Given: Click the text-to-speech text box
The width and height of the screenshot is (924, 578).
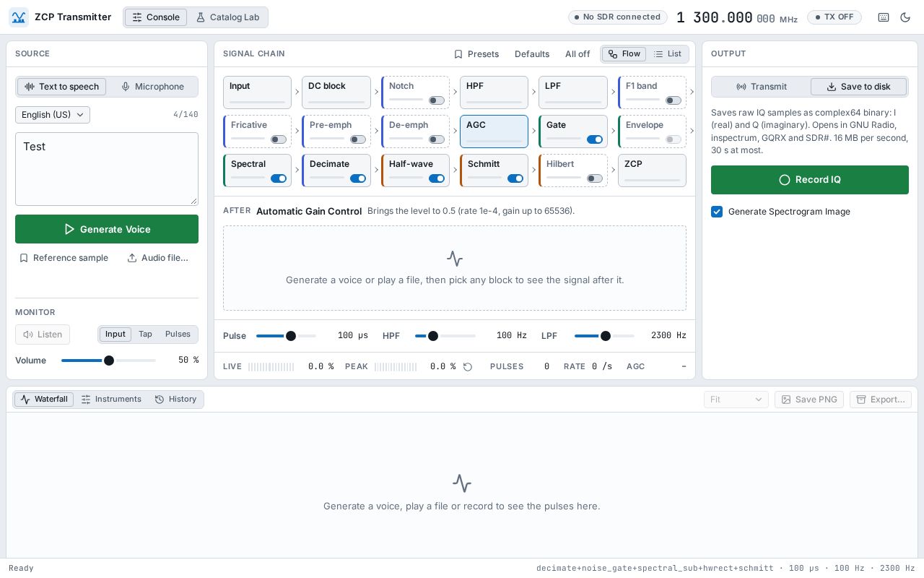Looking at the screenshot, I should tap(107, 169).
